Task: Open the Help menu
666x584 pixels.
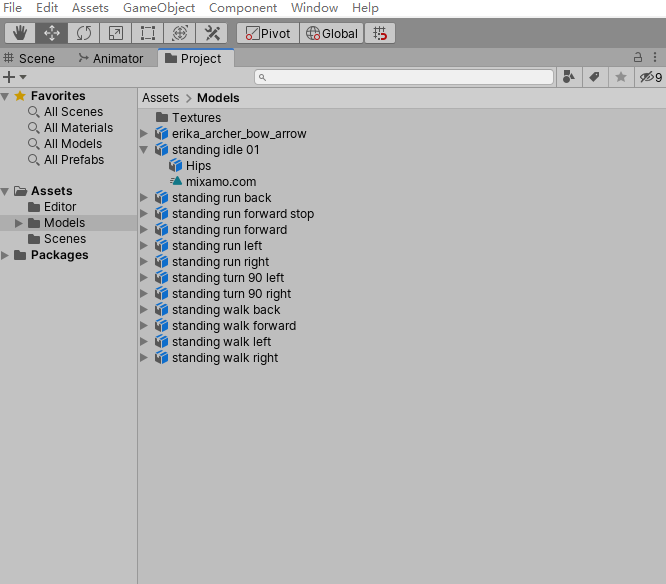Action: coord(365,8)
